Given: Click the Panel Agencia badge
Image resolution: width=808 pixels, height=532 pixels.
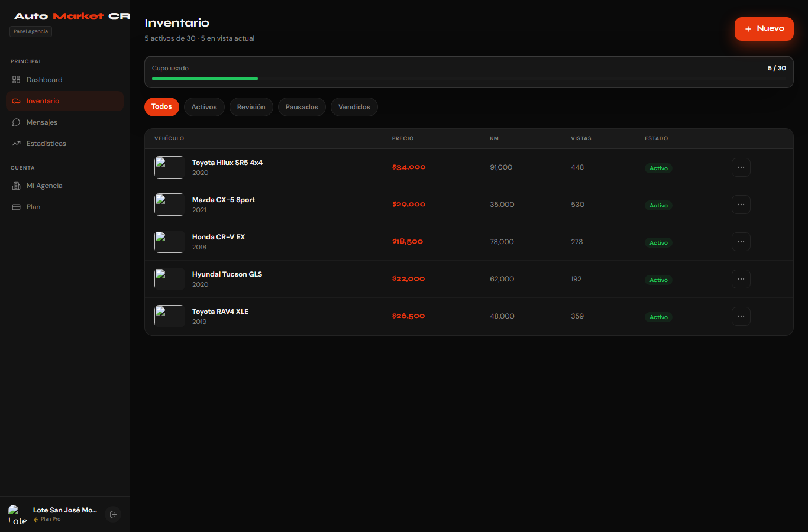Looking at the screenshot, I should [31, 31].
